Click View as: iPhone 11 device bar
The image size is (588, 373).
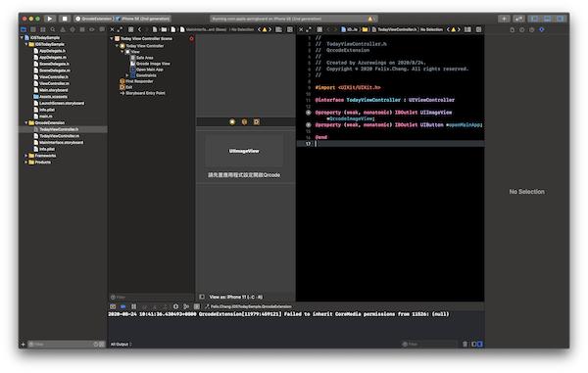coord(236,297)
